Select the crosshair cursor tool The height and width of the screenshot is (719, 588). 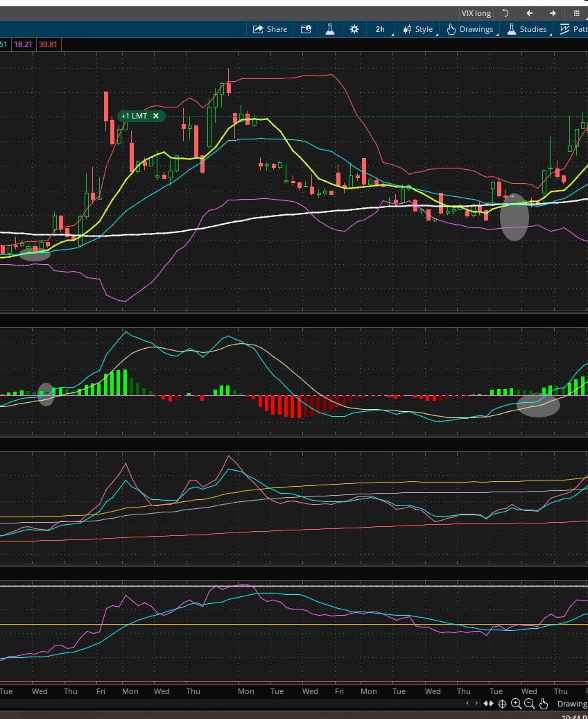(503, 704)
